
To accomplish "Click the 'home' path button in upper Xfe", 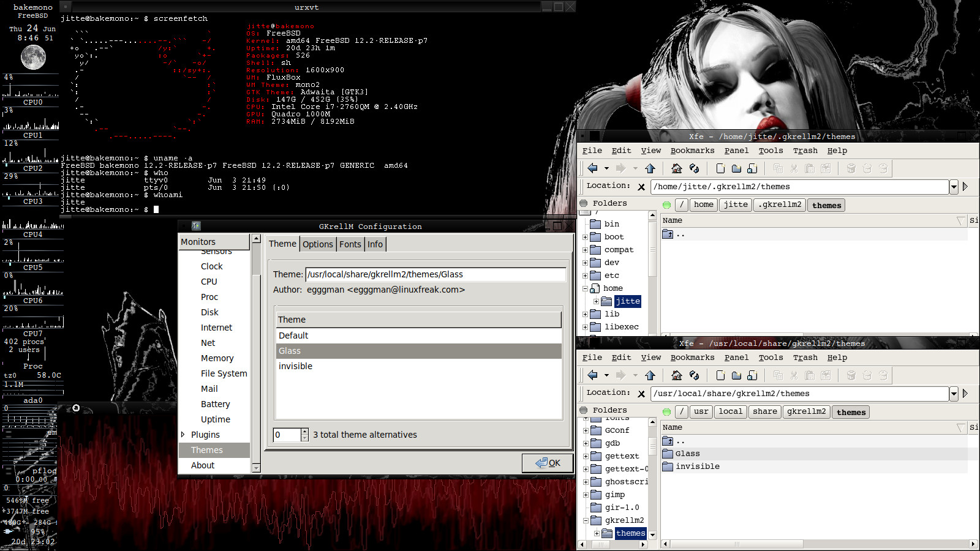I will [703, 205].
